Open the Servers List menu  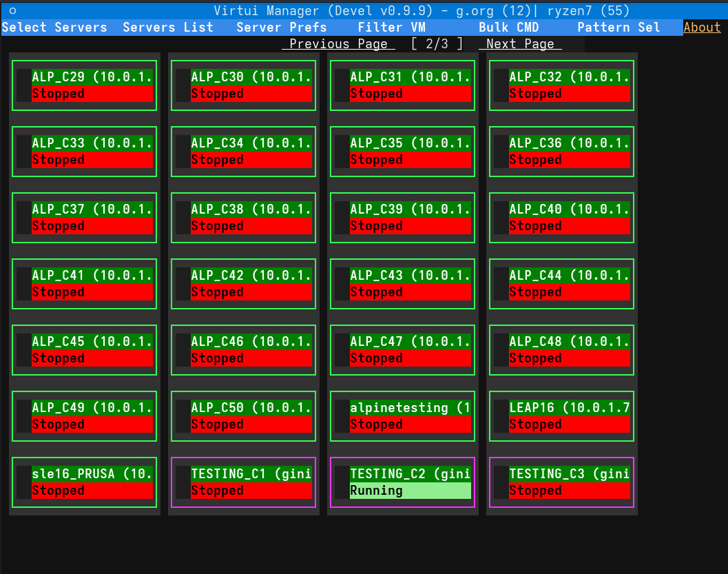pyautogui.click(x=168, y=28)
